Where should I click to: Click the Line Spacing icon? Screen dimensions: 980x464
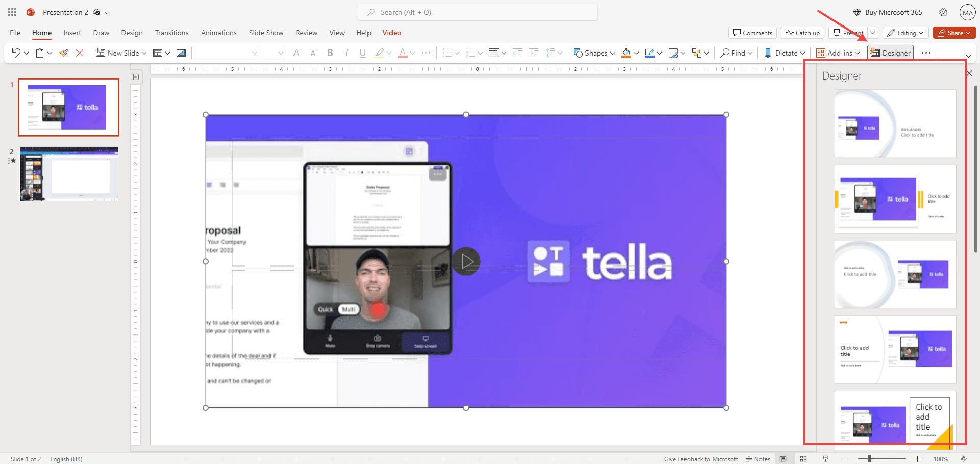550,53
